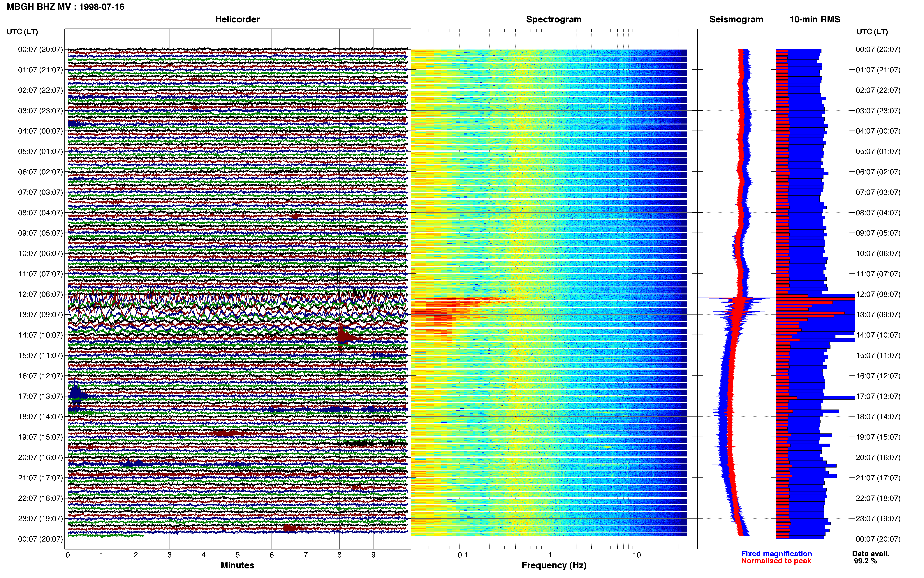924x578 pixels.
Task: Click the minute 5 tick label
Action: (x=238, y=555)
